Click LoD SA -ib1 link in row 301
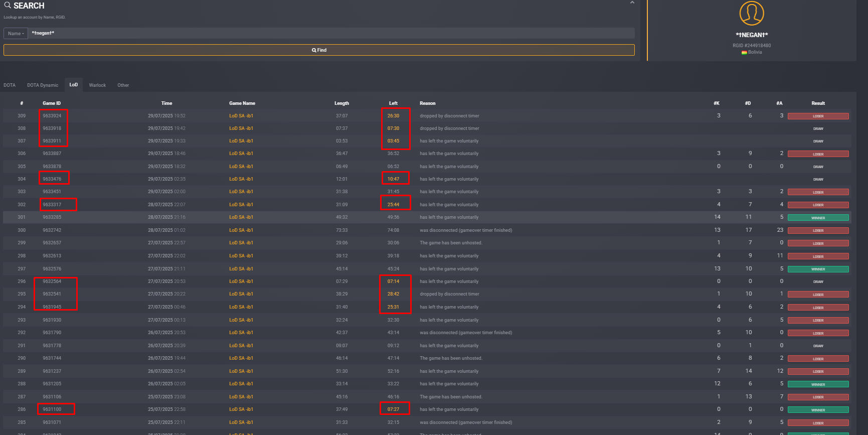This screenshot has width=868, height=435. click(241, 217)
